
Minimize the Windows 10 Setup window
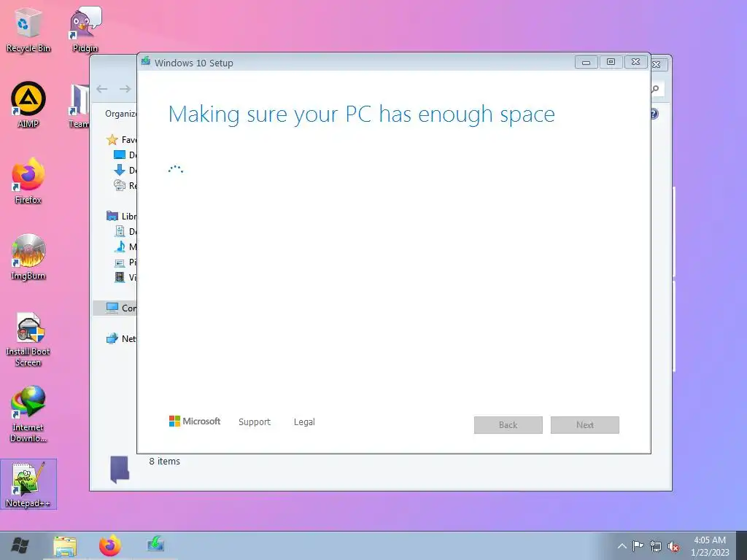tap(586, 63)
